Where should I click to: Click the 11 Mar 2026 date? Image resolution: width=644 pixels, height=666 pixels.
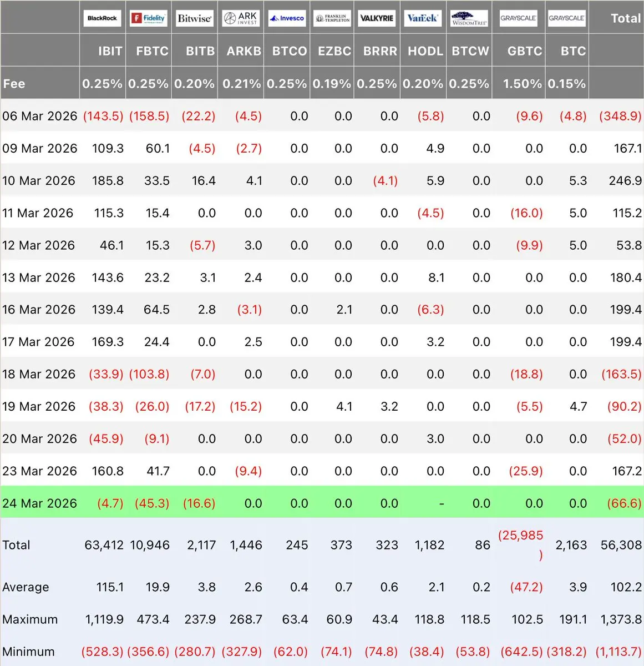[38, 213]
